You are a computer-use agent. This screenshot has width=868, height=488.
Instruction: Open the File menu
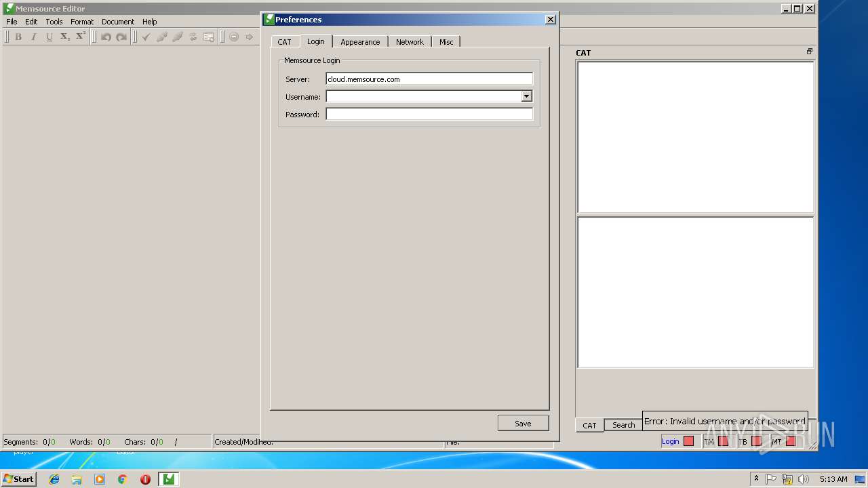(x=12, y=22)
